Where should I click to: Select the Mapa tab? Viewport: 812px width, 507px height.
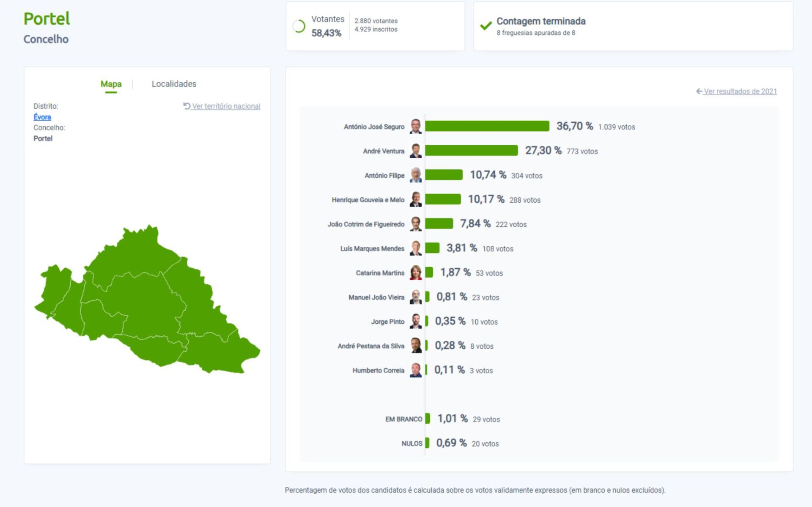(111, 84)
